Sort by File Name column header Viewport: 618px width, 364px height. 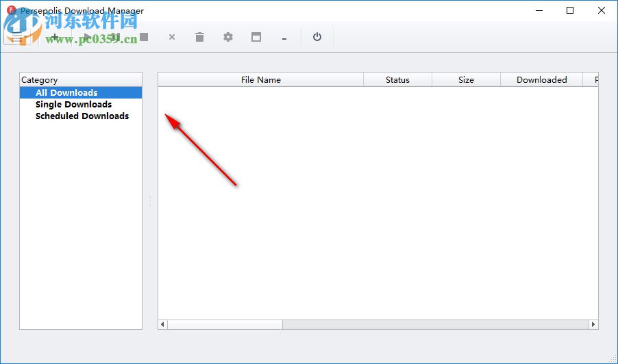coord(261,80)
